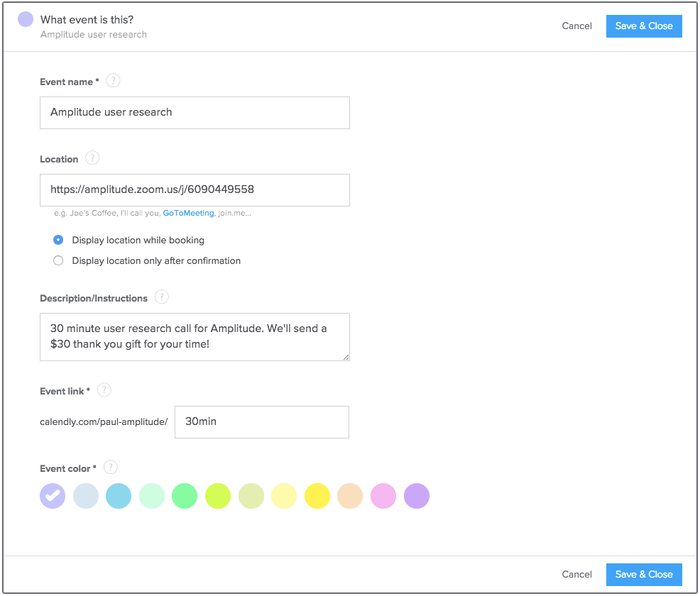
Task: Click the event link slug field showing '30min'
Action: tap(261, 421)
